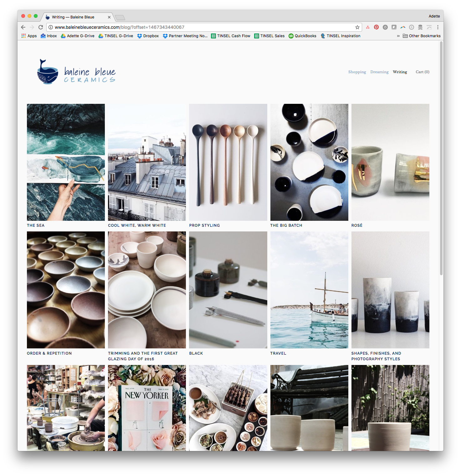Click the gray circle droplet extension icon
This screenshot has height=476, width=461.
[x=412, y=27]
